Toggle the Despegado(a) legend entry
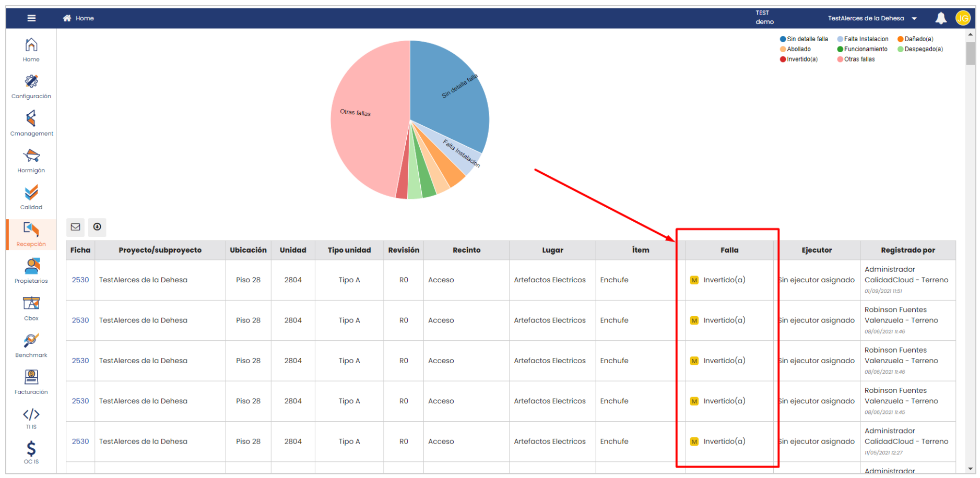This screenshot has width=980, height=478. click(920, 49)
